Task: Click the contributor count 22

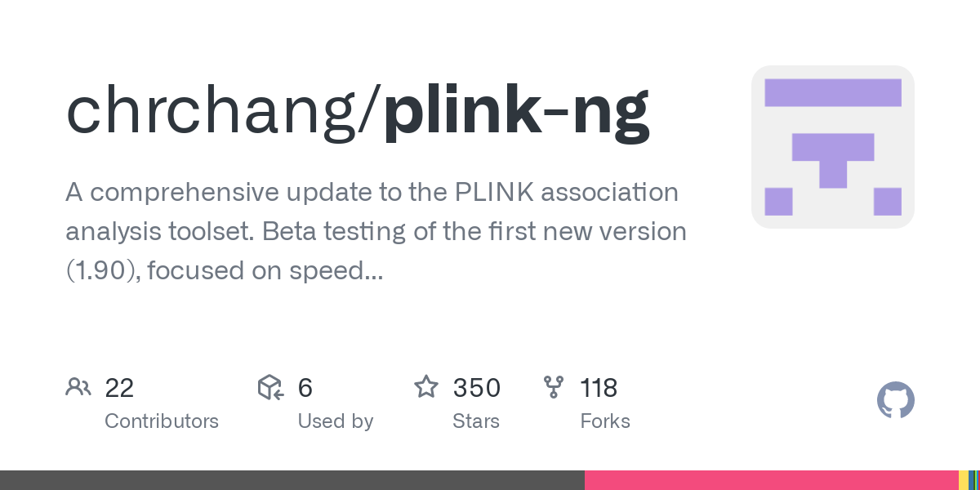Action: (119, 388)
